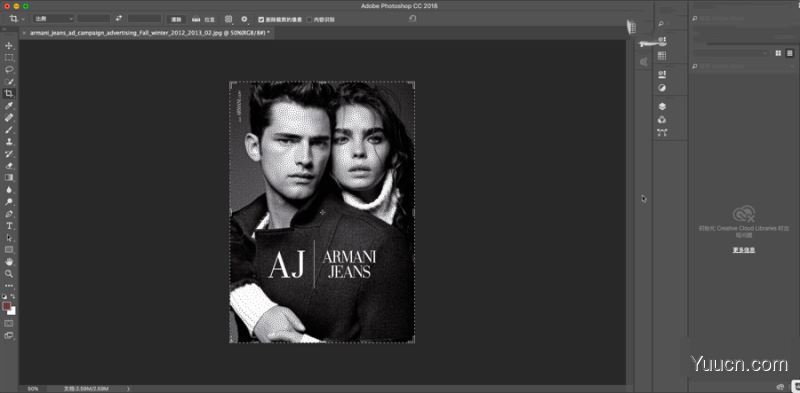
Task: Click the Clear button in options bar
Action: 177,19
